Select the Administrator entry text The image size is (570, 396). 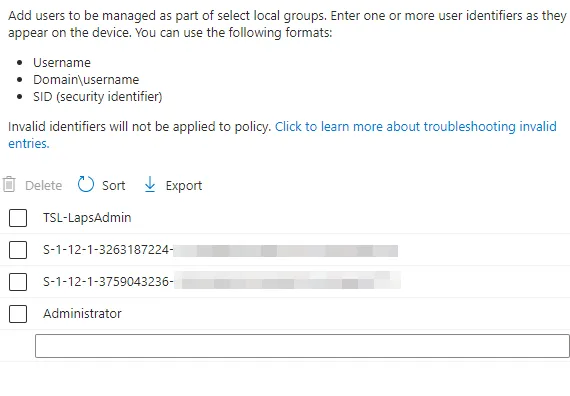(x=82, y=313)
